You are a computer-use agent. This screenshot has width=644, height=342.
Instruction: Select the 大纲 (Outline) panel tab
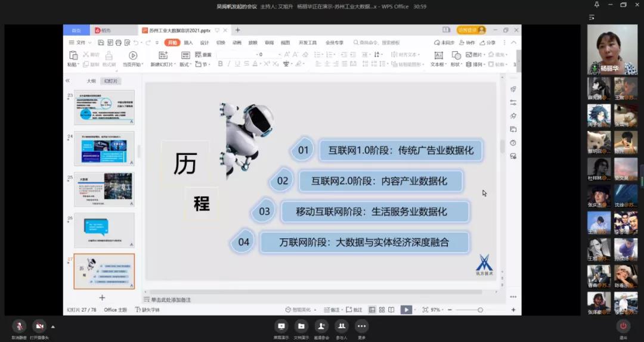91,80
